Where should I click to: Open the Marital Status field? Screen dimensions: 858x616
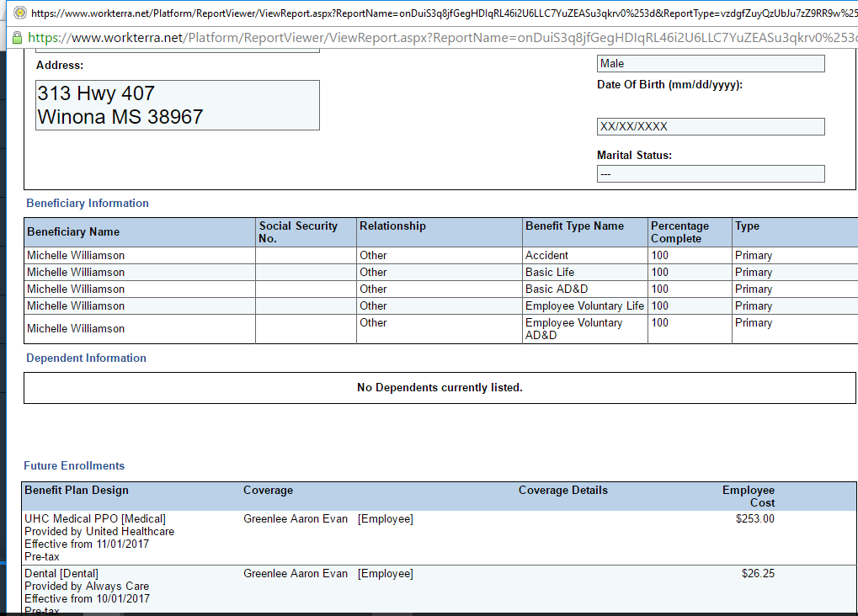point(710,174)
